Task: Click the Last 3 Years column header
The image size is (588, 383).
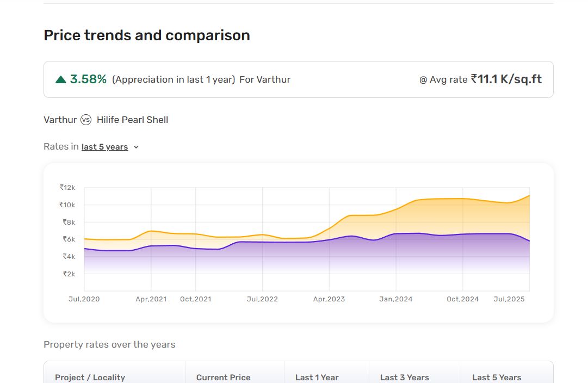Action: 404,378
